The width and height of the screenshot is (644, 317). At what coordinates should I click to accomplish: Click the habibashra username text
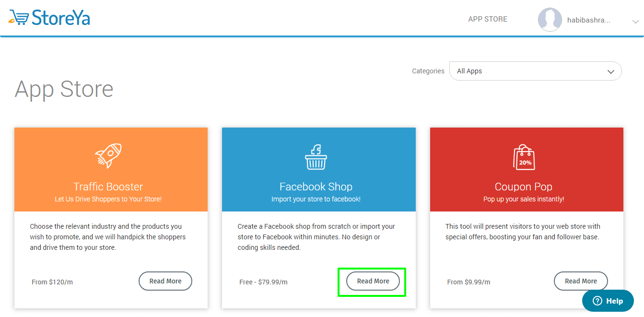point(589,20)
